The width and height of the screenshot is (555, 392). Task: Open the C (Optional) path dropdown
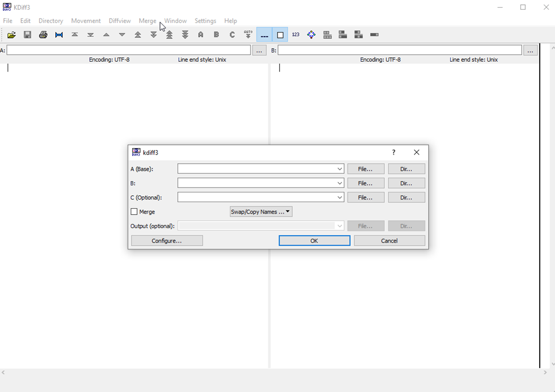[x=339, y=197]
